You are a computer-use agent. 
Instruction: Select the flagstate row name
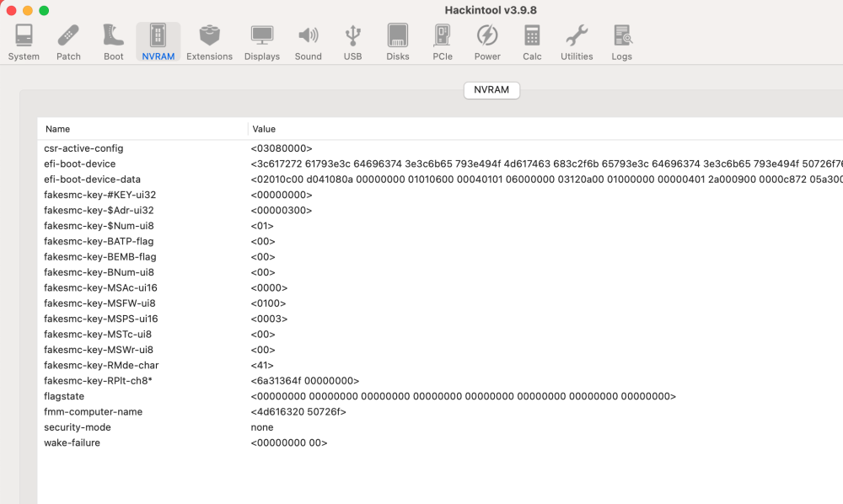point(64,396)
